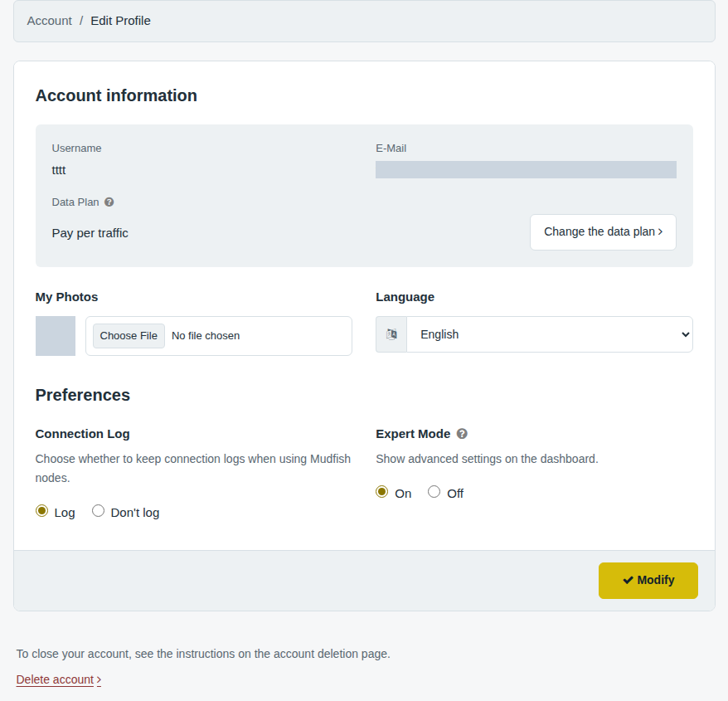Click the Modify button
Viewport: 728px width, 701px height.
click(648, 580)
